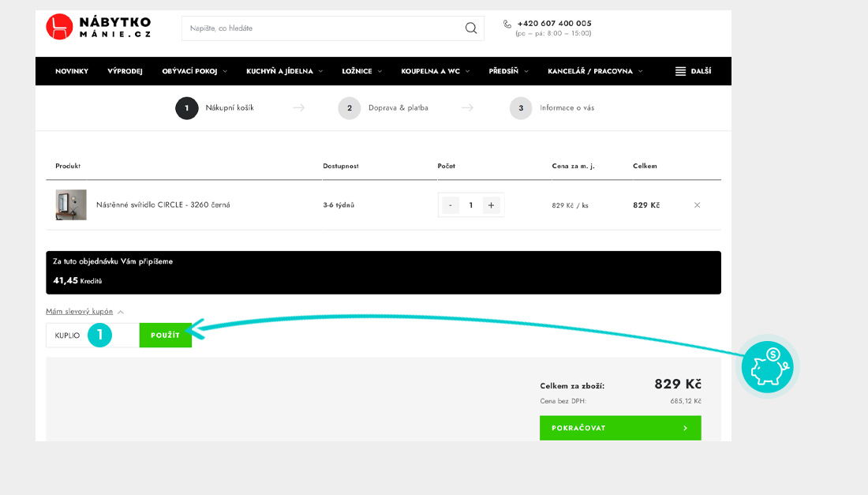Screen dimensions: 868x495
Task: Open the Výprodej menu item
Action: 125,71
